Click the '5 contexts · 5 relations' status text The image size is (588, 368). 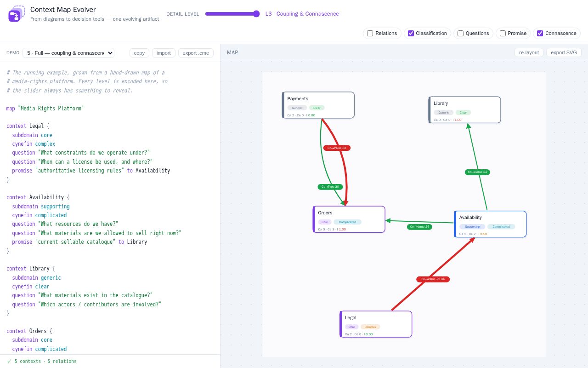45,361
